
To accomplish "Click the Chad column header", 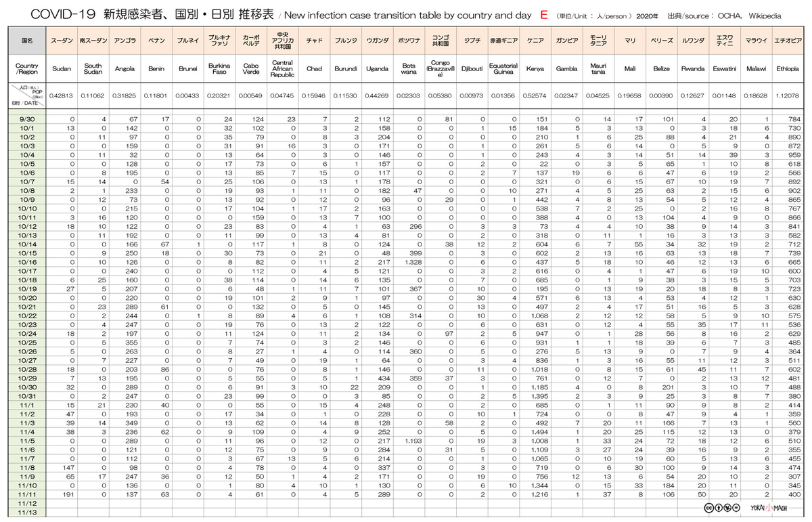I will pyautogui.click(x=314, y=69).
